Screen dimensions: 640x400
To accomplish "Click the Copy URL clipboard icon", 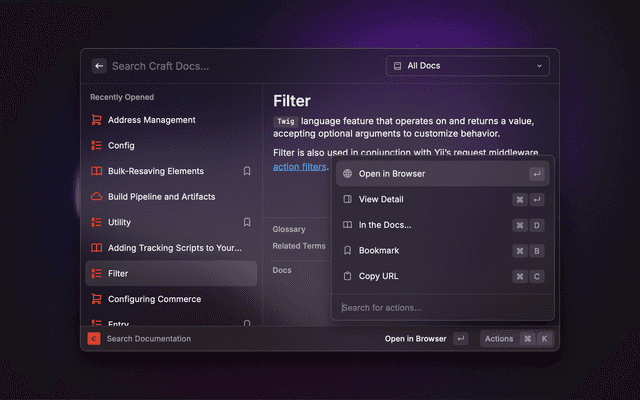I will (x=348, y=276).
